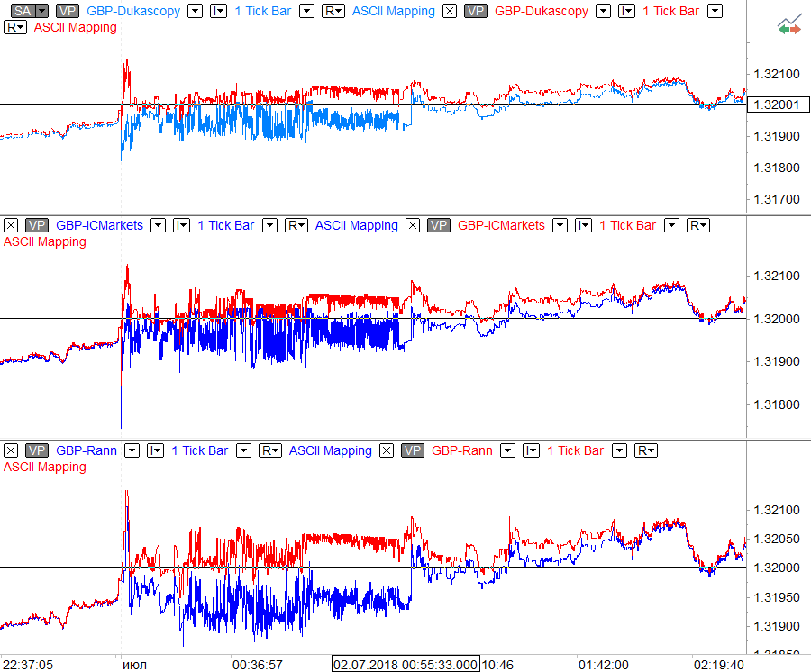Remove the blue GBP-ICMarkets series with its X
This screenshot has height=672, width=811.
click(x=11, y=225)
